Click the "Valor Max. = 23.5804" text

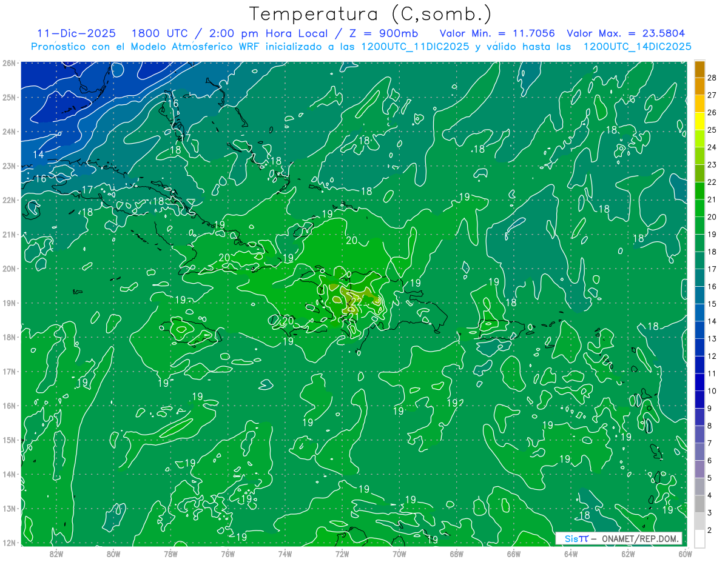[625, 33]
